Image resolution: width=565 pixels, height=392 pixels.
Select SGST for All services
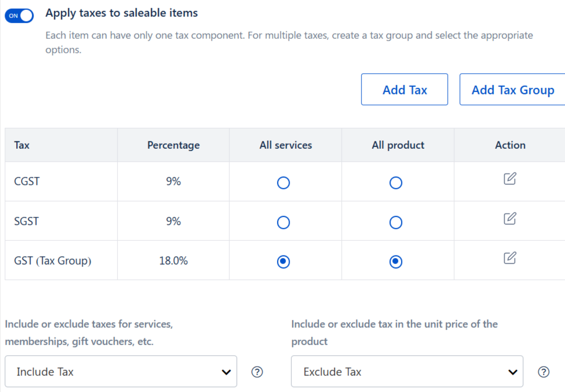(283, 222)
